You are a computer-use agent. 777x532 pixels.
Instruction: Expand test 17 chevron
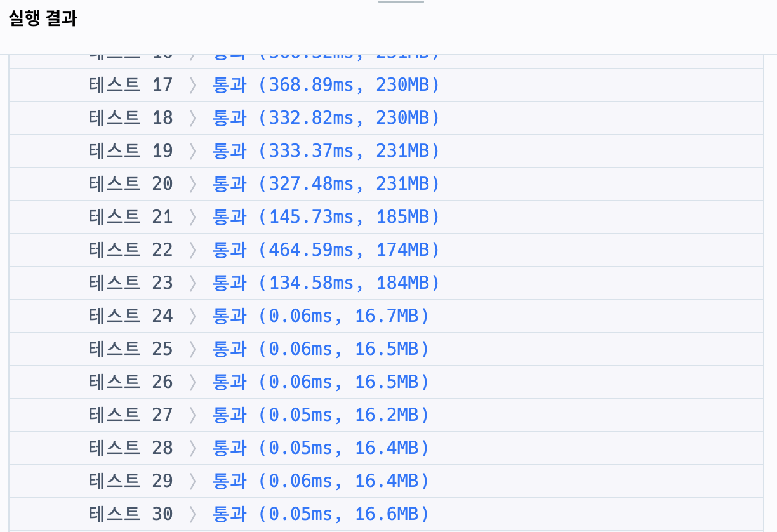click(x=192, y=85)
